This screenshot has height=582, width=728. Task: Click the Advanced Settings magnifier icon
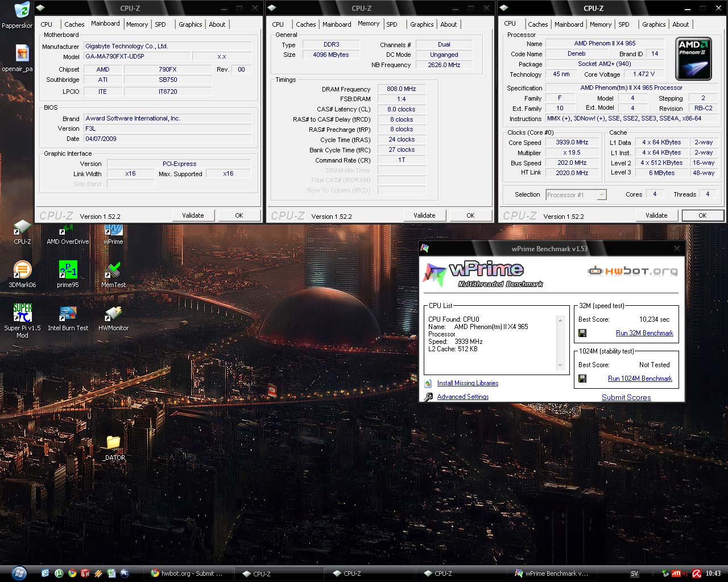(428, 397)
